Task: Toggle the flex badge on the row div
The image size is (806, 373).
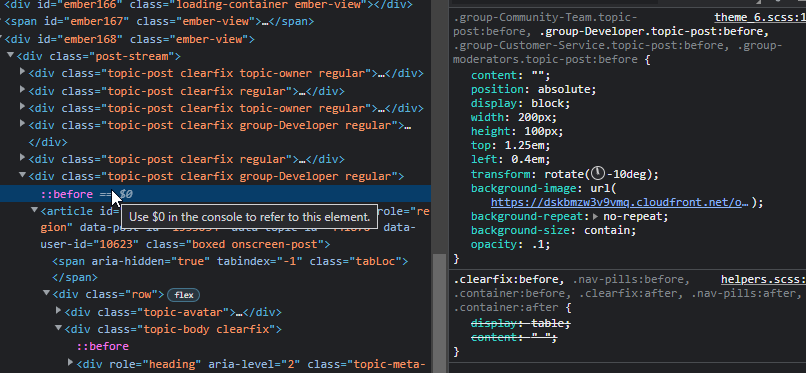Action: pyautogui.click(x=184, y=295)
